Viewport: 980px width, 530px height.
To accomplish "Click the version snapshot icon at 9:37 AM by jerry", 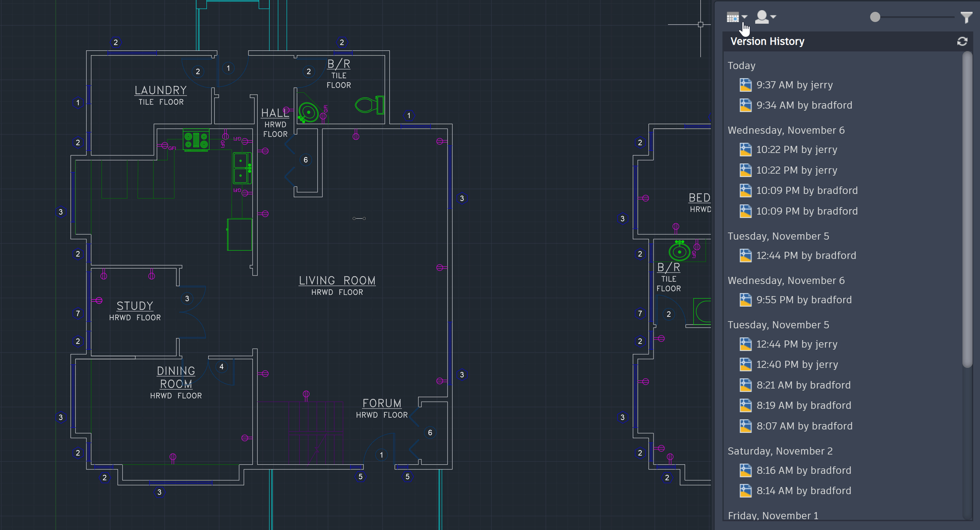I will (x=745, y=85).
